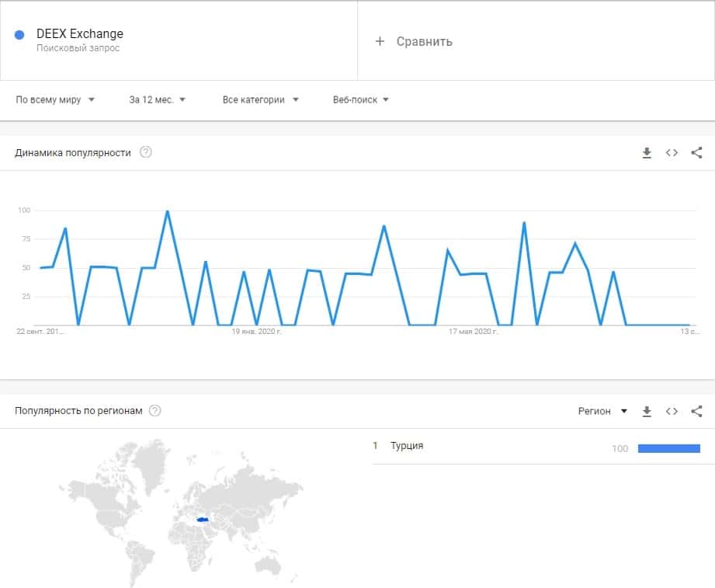Edit the DEEX Exchange search term
This screenshot has width=715, height=588.
click(x=80, y=34)
